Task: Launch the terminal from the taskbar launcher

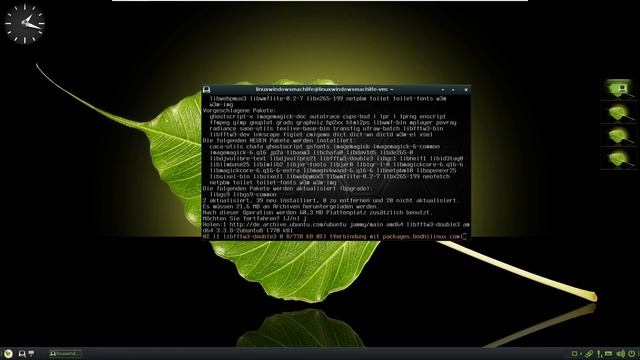Action: click(22, 353)
